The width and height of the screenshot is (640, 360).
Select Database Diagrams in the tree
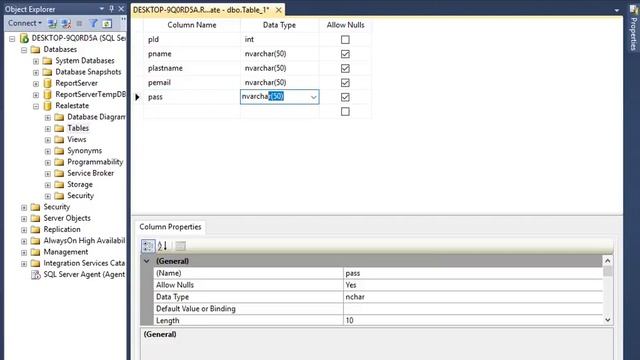(96, 117)
